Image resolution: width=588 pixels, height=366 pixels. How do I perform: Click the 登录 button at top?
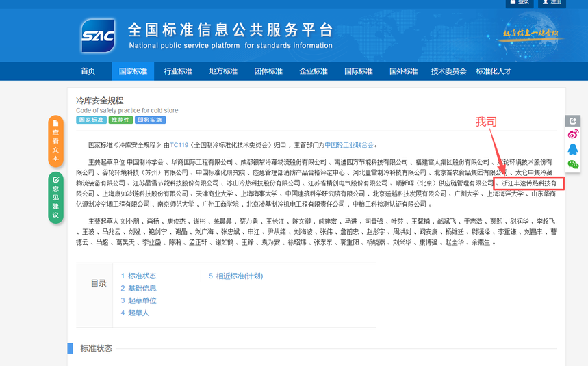click(x=520, y=3)
